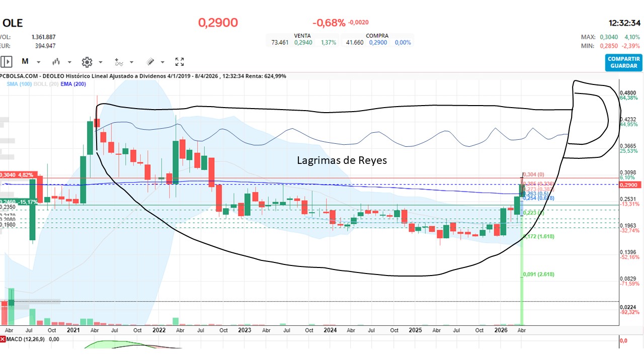Toggle the BOLL (20) indicator label
644x362 pixels.
point(44,84)
